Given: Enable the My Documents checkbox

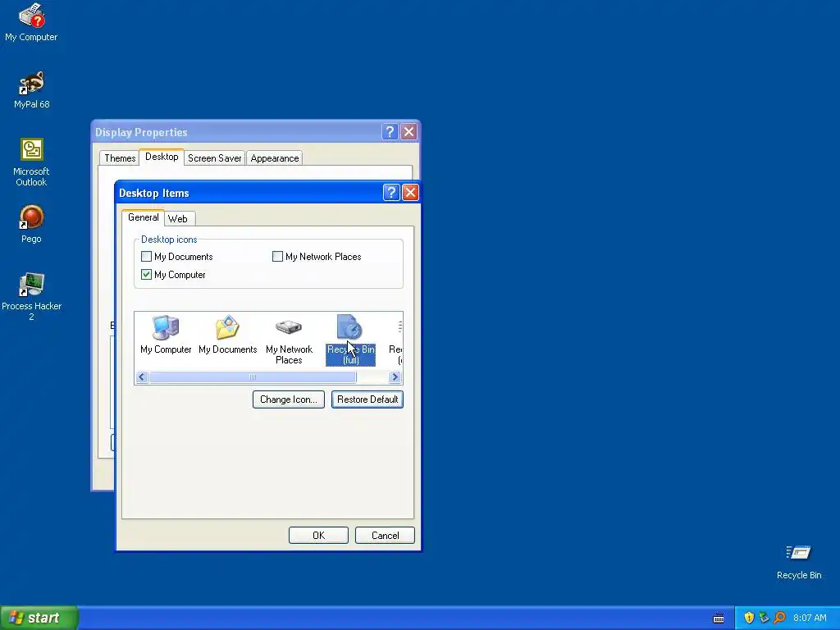Looking at the screenshot, I should pyautogui.click(x=146, y=256).
